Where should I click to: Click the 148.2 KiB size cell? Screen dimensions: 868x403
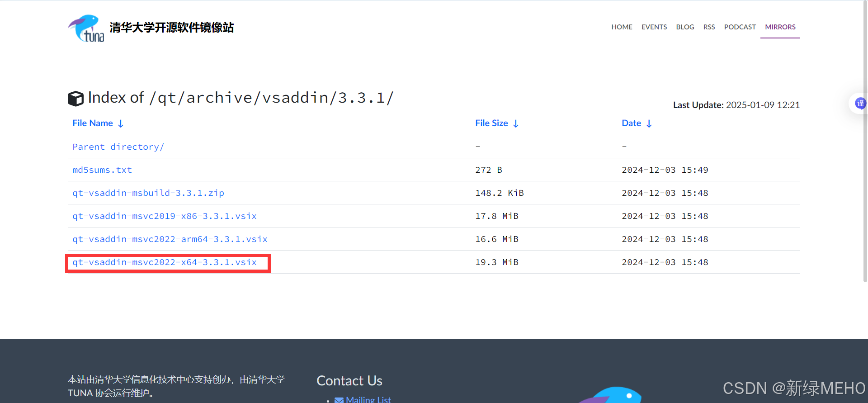tap(500, 193)
